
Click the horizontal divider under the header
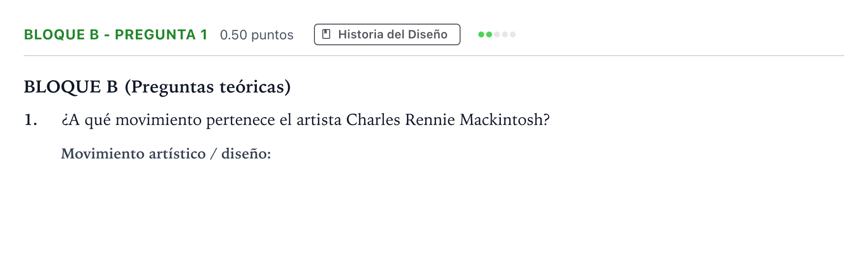[434, 56]
